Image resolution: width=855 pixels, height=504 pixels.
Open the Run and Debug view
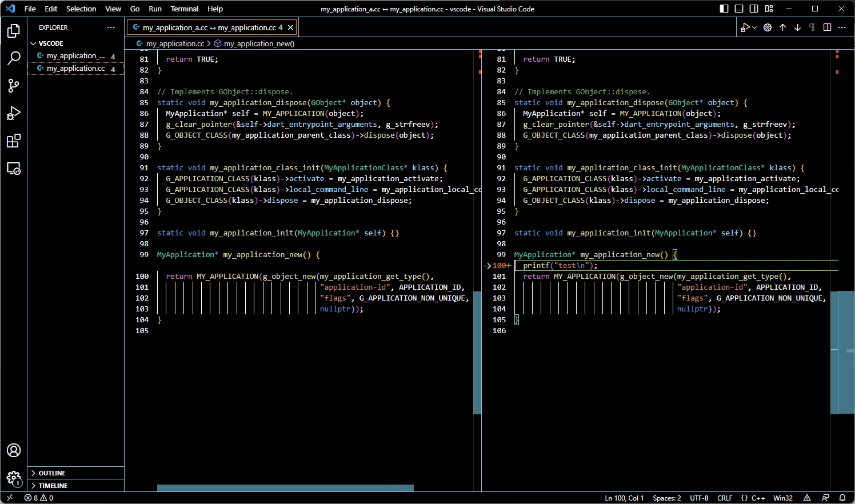pos(14,113)
